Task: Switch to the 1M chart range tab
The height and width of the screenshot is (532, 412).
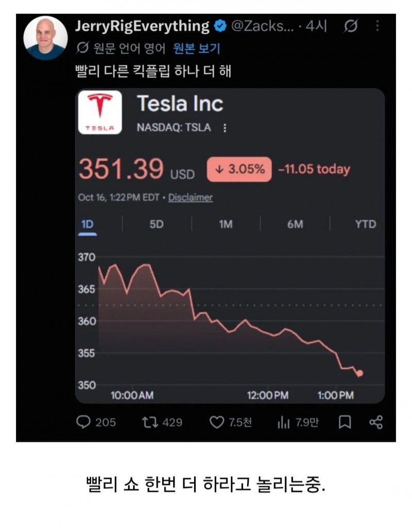Action: coord(226,224)
